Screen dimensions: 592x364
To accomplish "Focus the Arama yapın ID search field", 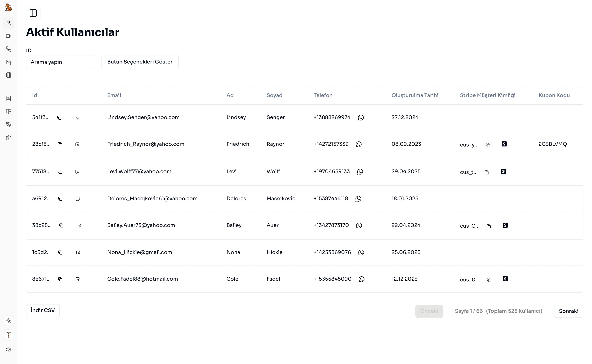I will [x=61, y=62].
